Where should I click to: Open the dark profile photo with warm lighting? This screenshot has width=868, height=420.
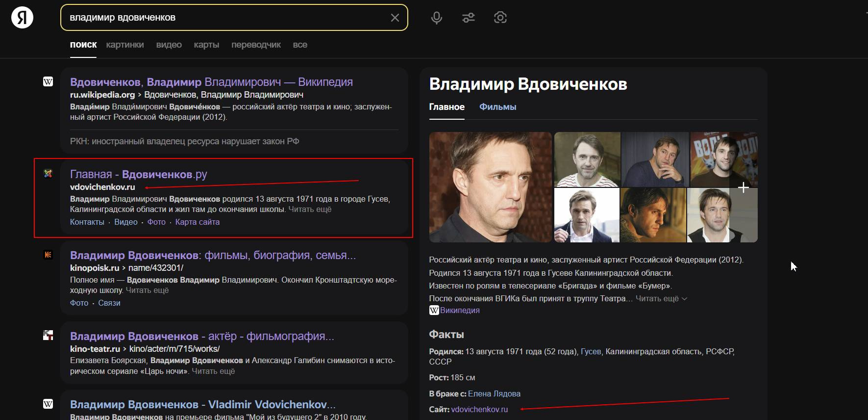653,215
